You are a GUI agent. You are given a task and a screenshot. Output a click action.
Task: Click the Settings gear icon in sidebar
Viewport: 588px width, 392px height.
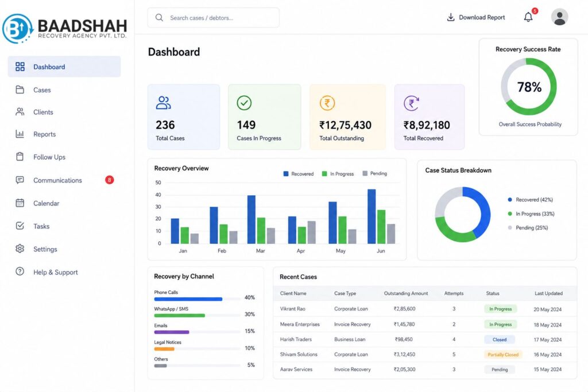20,249
